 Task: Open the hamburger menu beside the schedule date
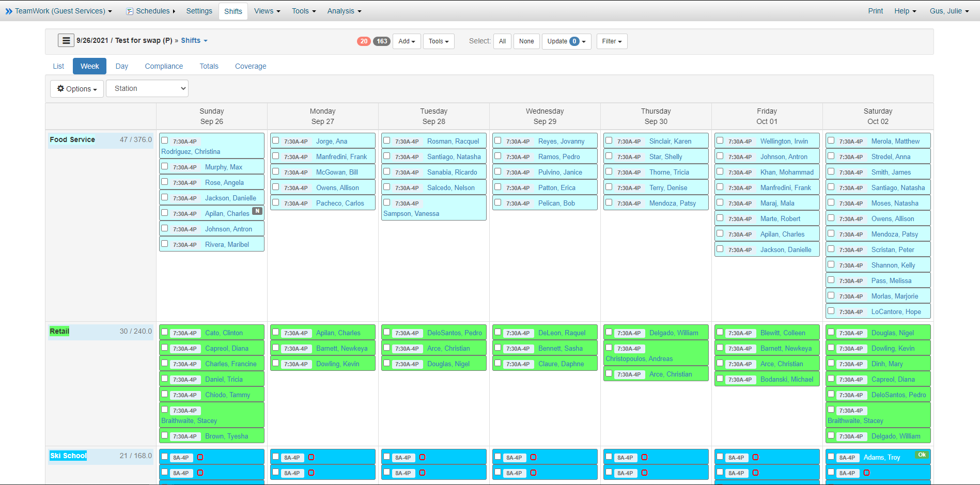pos(66,40)
